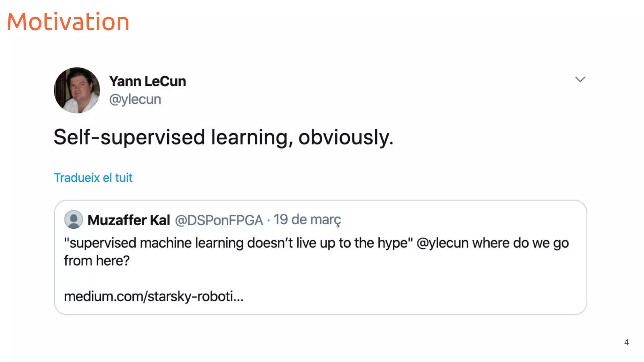
Task: Click the @ylecun handle below Yann LeCun's name
Action: click(135, 99)
